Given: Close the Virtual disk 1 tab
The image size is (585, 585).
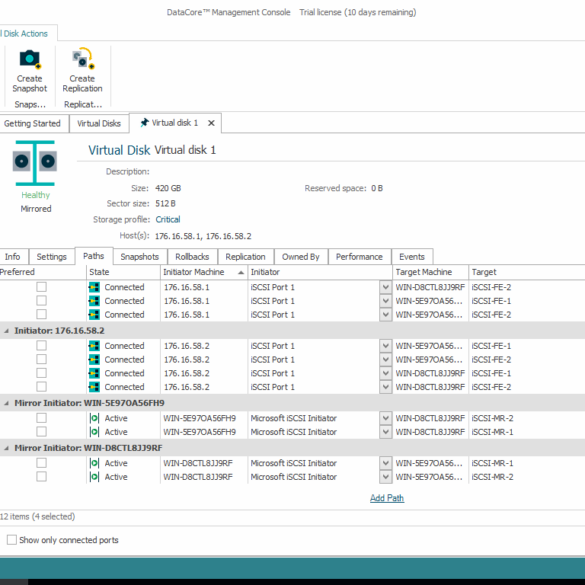Looking at the screenshot, I should pos(211,123).
